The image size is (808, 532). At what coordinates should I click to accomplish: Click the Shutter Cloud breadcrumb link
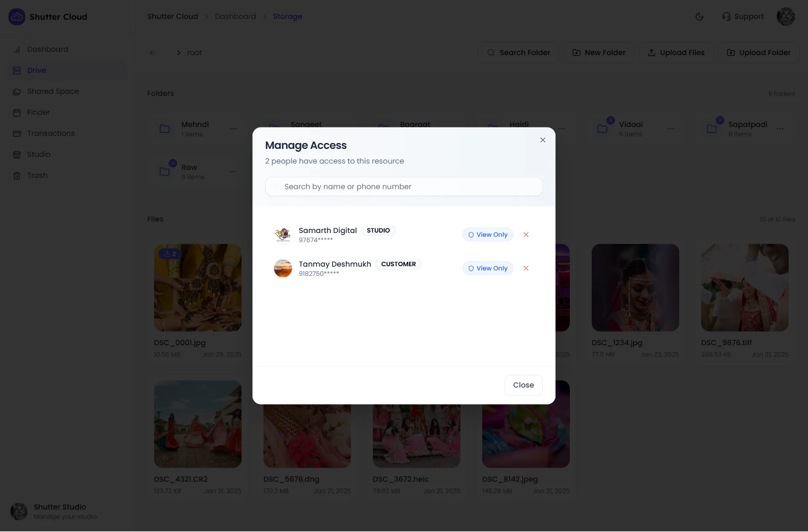point(173,16)
